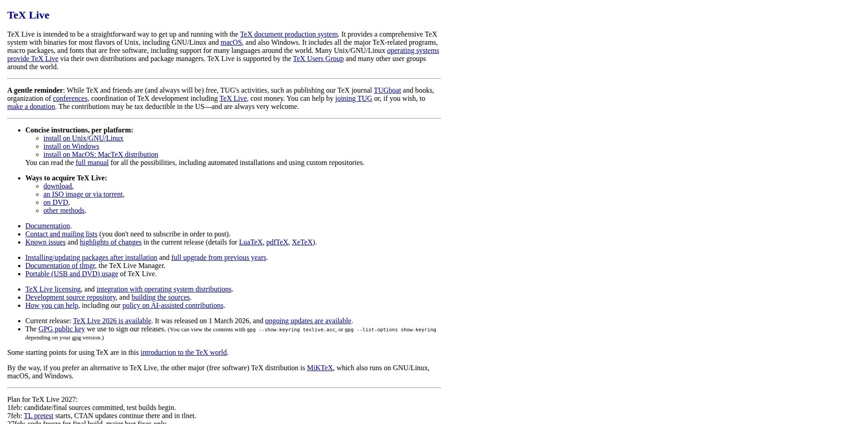
Task: Visit Contact and mailing lists link
Action: point(61,234)
